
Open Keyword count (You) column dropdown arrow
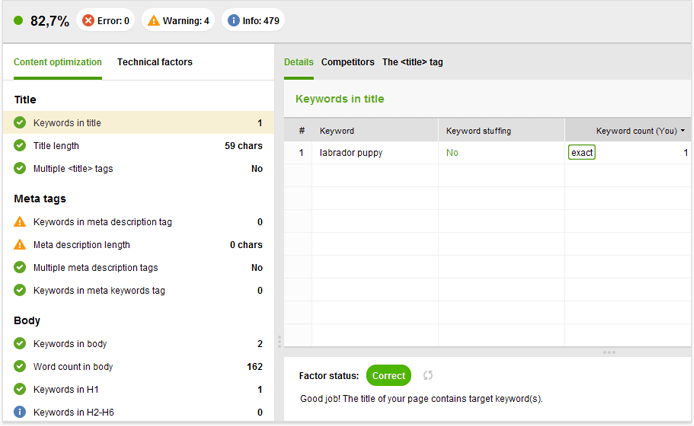pos(683,131)
